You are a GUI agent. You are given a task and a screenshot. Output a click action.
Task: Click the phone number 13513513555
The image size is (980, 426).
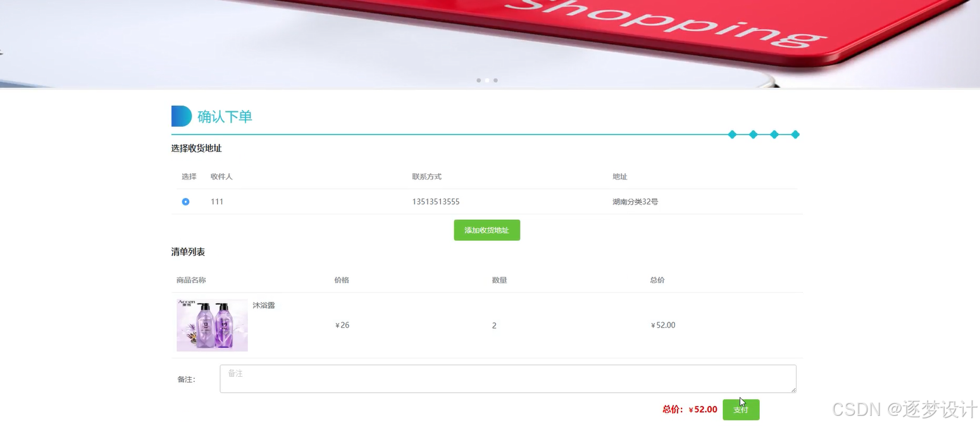click(x=436, y=202)
